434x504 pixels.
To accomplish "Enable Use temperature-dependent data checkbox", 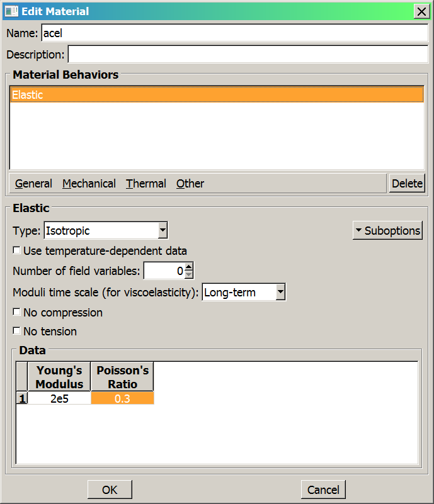I will (16, 250).
